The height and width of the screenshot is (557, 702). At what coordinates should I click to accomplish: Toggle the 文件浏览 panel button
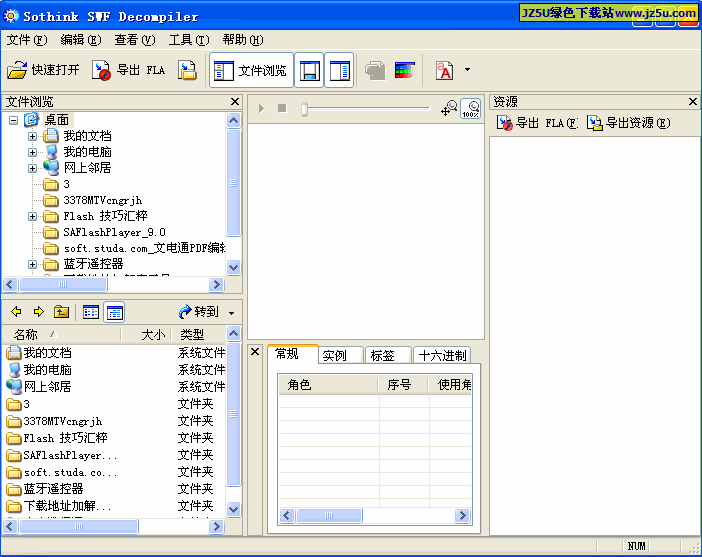[251, 70]
